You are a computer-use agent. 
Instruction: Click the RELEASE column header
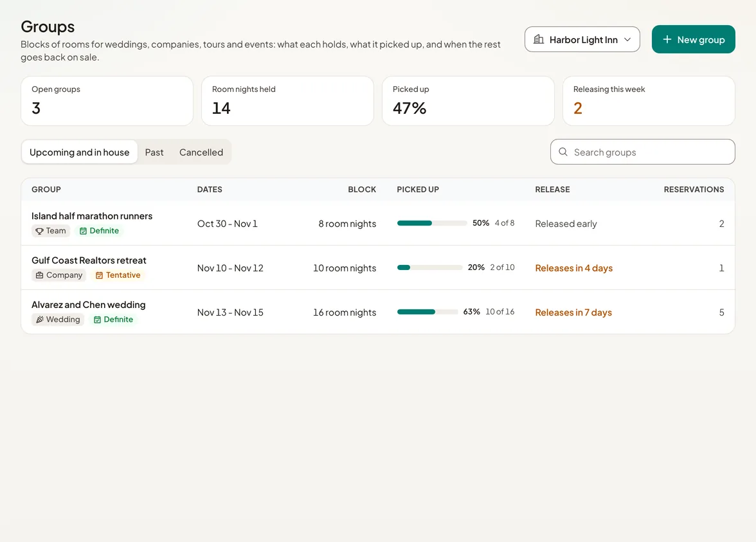click(553, 190)
